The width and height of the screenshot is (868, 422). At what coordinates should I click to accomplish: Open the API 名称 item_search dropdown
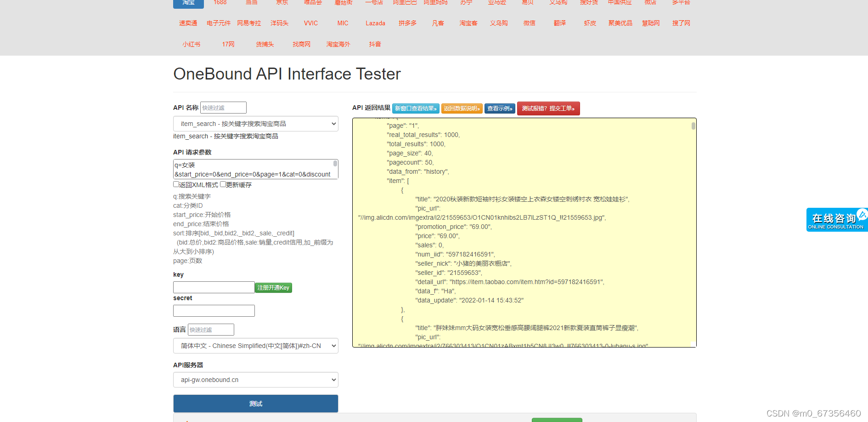pyautogui.click(x=255, y=124)
